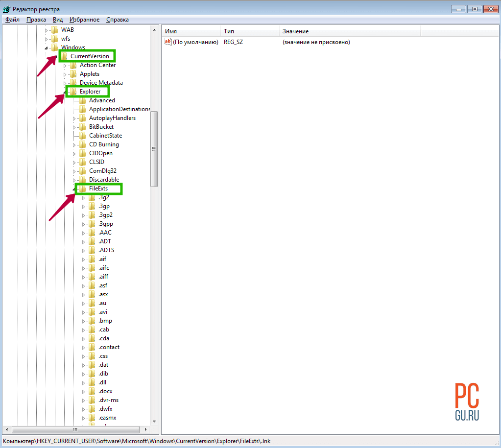
Task: Sort values by the Имя column header
Action: point(191,31)
